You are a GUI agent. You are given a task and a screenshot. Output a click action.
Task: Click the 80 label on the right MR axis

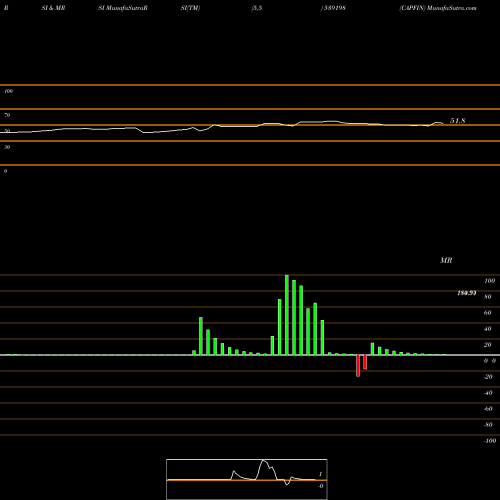click(488, 297)
